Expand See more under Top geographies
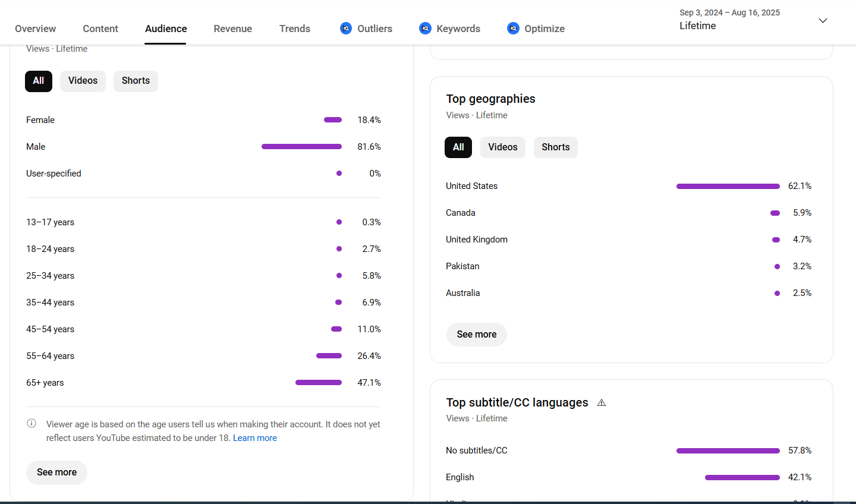The height and width of the screenshot is (504, 856). tap(476, 335)
